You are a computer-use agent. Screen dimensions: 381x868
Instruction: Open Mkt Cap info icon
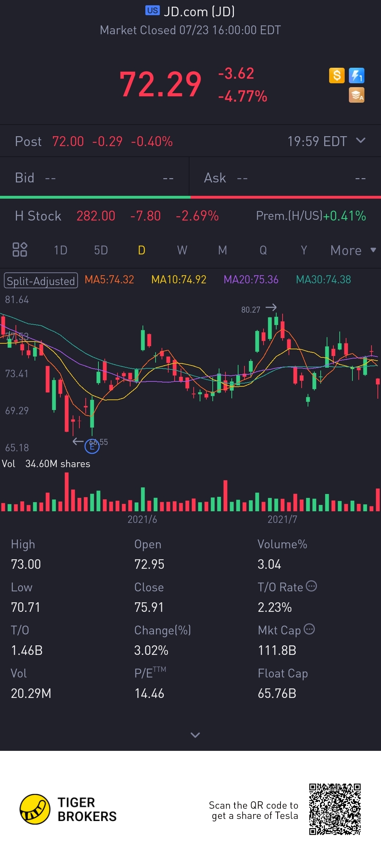(x=309, y=629)
